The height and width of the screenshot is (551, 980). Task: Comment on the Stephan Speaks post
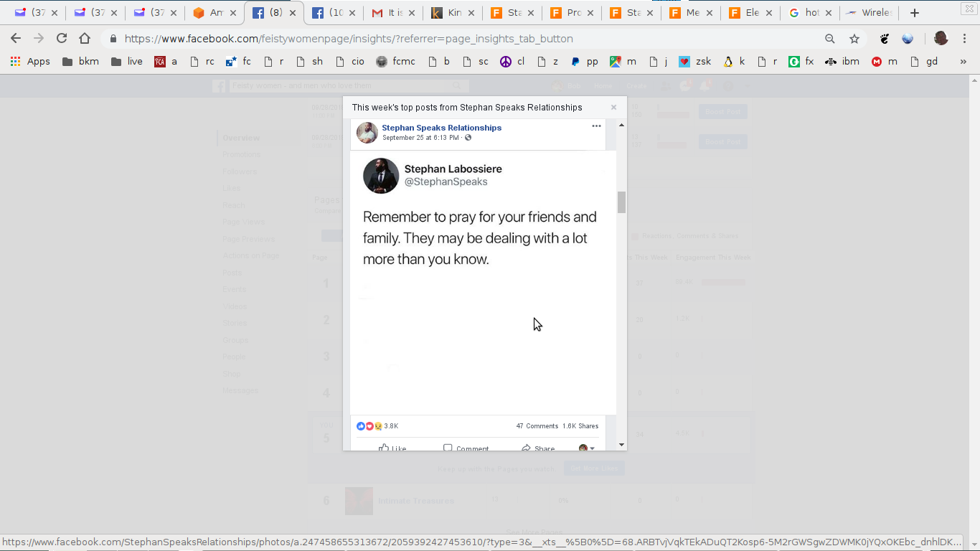466,448
